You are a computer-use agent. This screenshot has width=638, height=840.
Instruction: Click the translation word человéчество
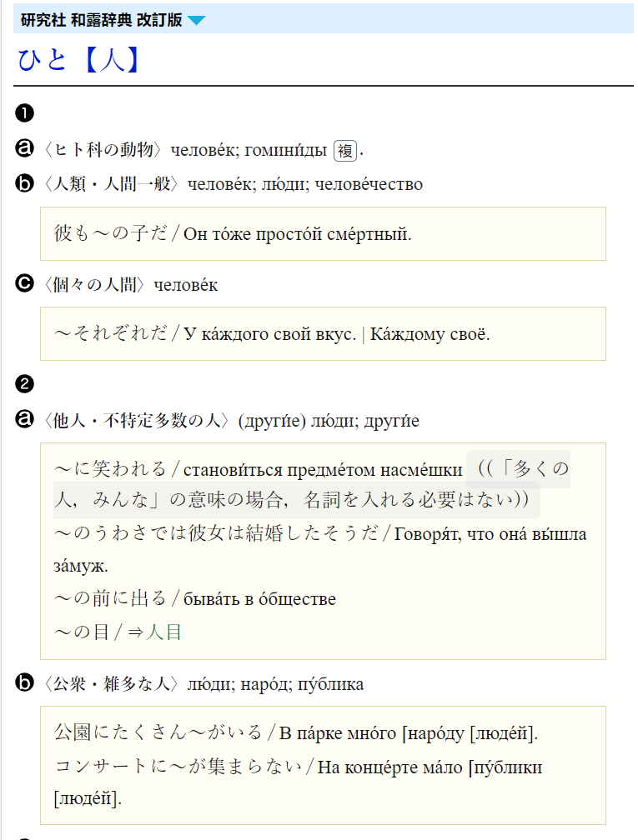369,184
